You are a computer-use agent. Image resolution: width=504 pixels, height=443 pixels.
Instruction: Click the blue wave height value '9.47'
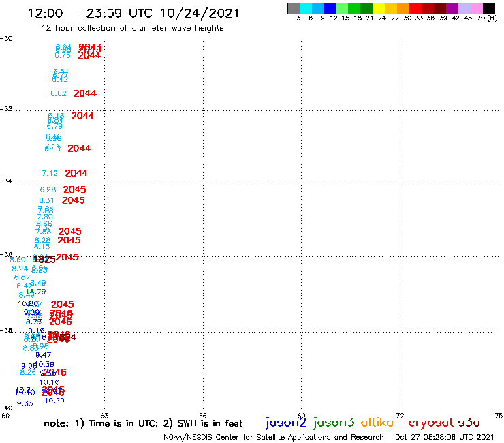pyautogui.click(x=43, y=355)
